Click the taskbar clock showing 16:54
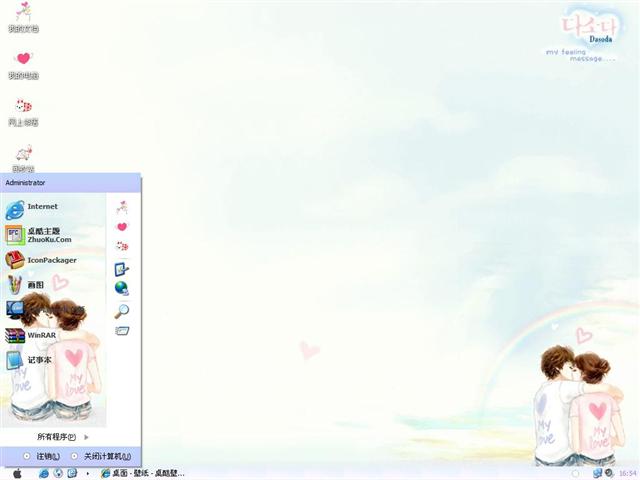This screenshot has height=480, width=640. click(x=627, y=473)
